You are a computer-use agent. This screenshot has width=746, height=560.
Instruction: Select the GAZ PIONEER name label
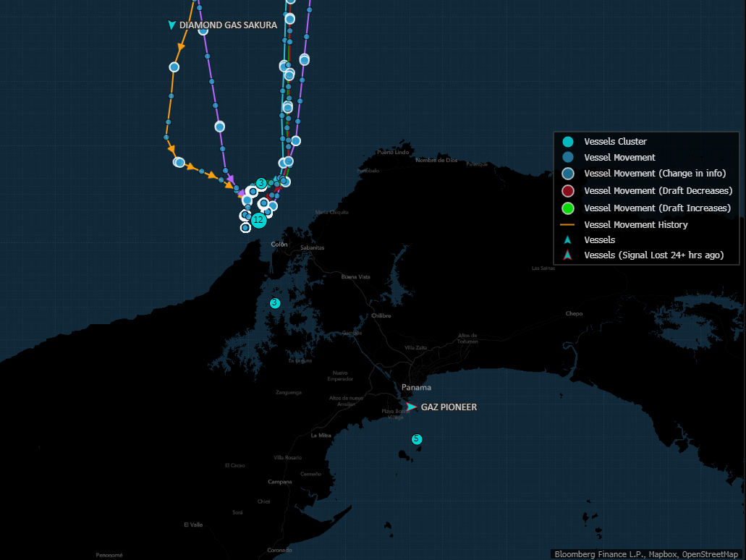(x=449, y=407)
